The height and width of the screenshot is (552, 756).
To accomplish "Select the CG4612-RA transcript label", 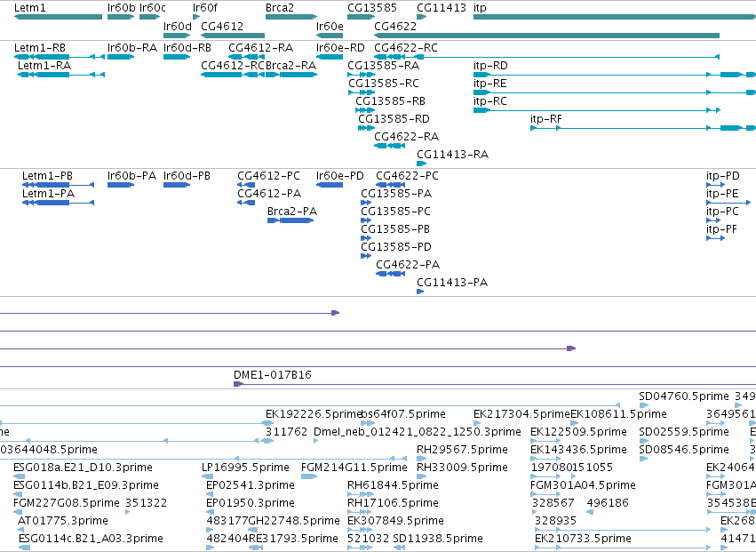I will pyautogui.click(x=261, y=48).
